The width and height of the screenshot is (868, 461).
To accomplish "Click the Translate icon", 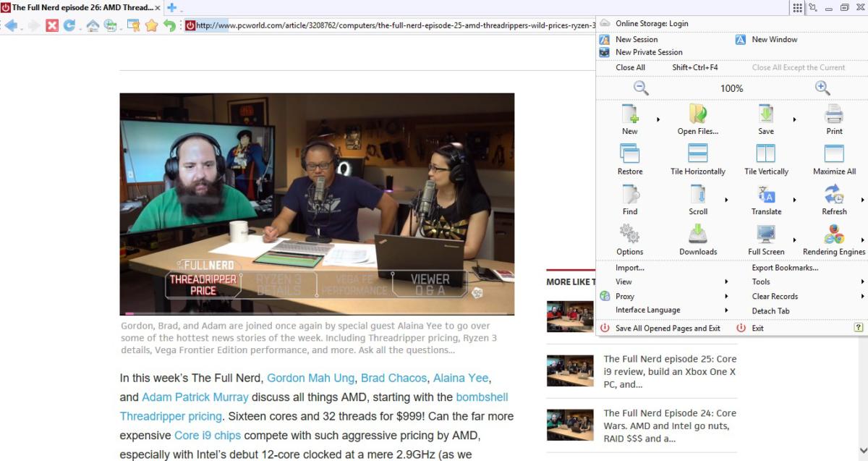I will 765,194.
